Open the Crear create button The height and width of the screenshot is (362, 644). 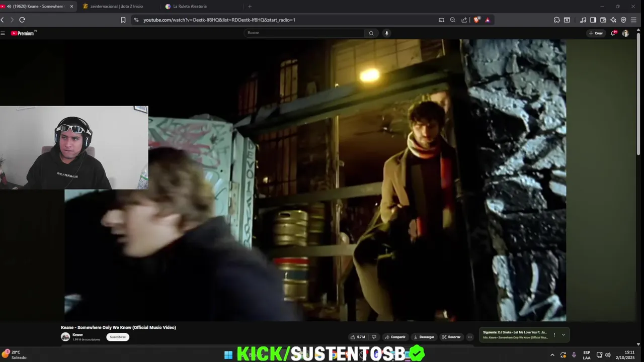pyautogui.click(x=596, y=33)
